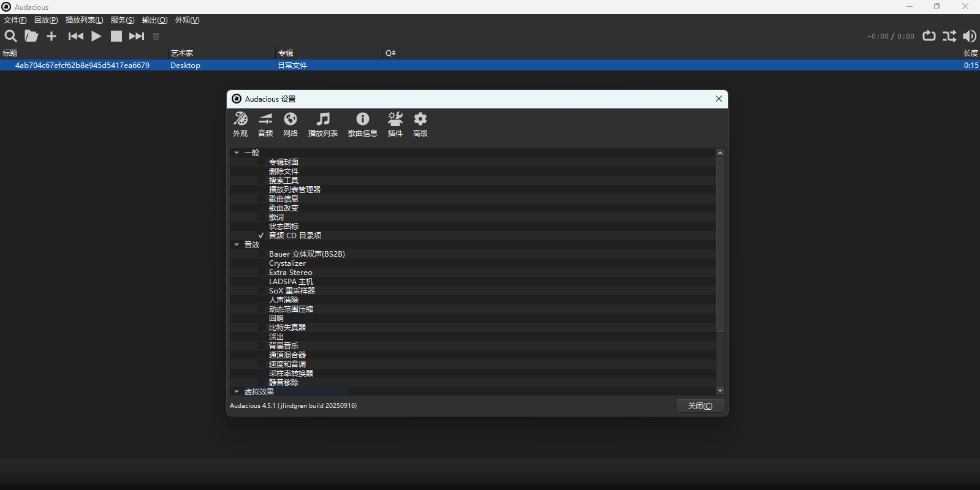This screenshot has height=490, width=980.
Task: Switch to the 网络 settings page
Action: click(291, 124)
